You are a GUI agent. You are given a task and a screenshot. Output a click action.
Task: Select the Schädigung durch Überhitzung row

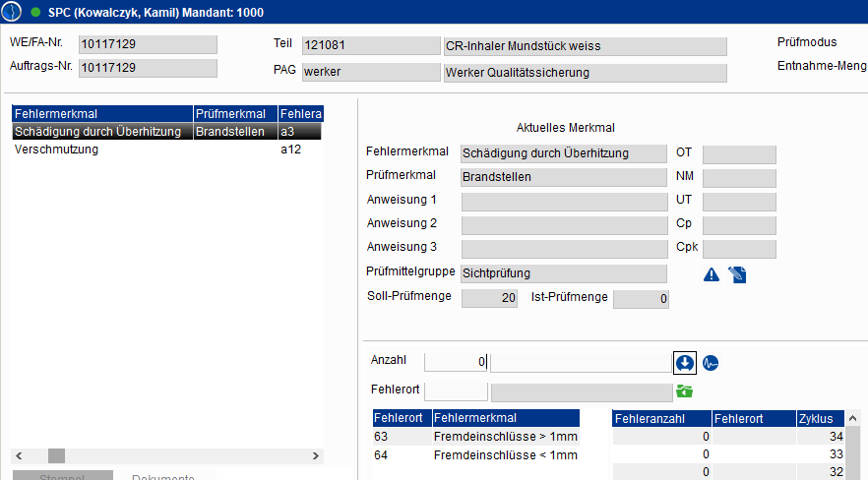[x=97, y=131]
